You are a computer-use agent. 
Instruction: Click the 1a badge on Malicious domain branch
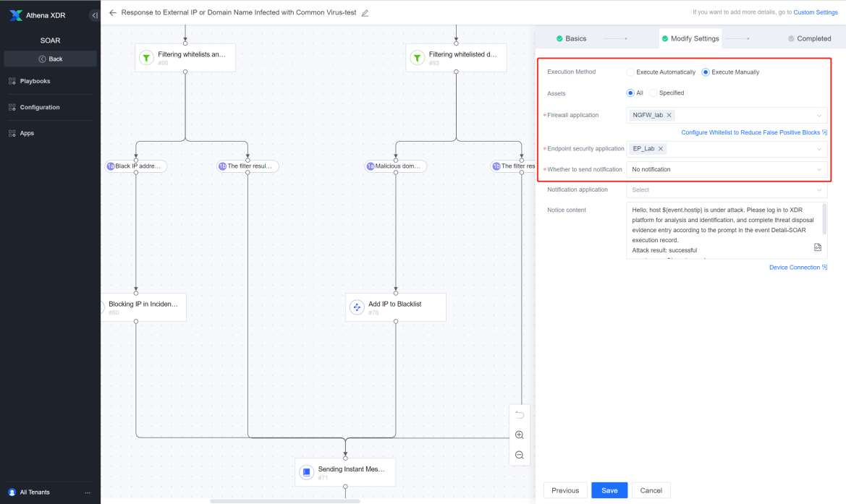point(371,166)
